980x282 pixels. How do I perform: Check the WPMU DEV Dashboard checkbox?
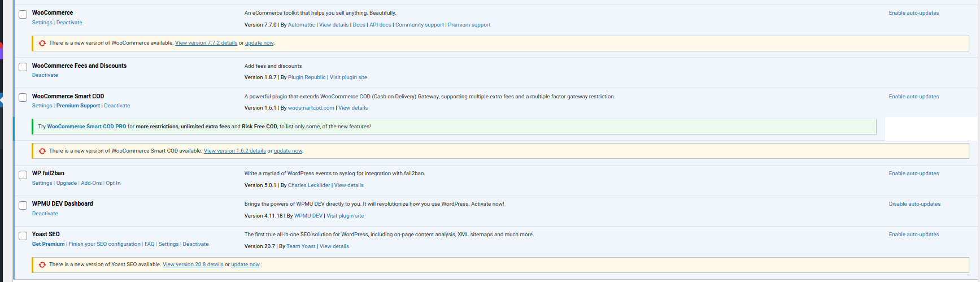point(23,205)
